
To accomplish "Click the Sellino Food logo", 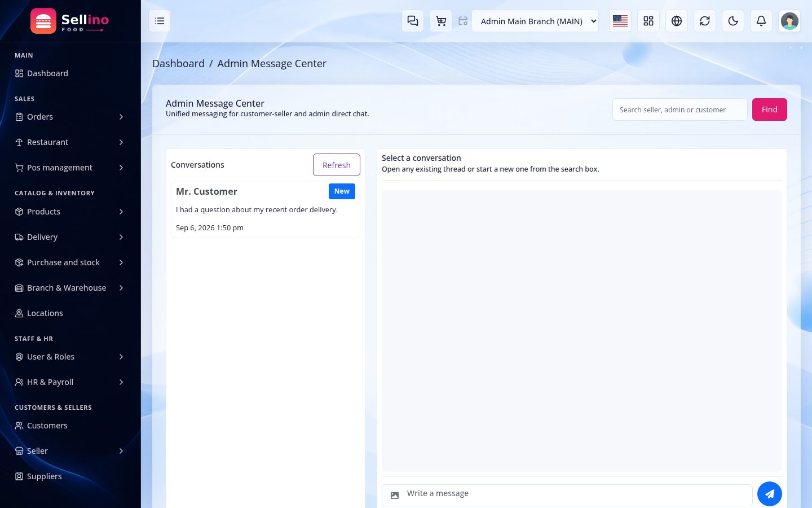I will 70,21.
